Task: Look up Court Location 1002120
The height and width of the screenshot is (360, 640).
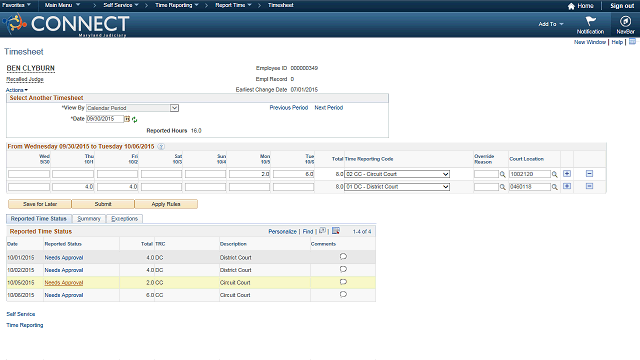Action: coord(554,174)
